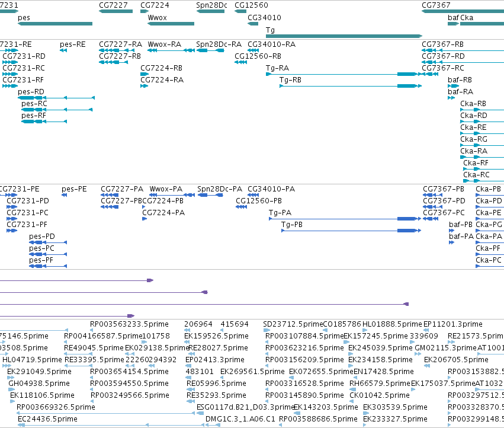Click transcript baf-RB
504x428 pixels.
pos(454,86)
